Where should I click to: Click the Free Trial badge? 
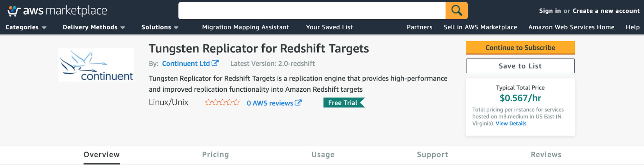pyautogui.click(x=344, y=103)
